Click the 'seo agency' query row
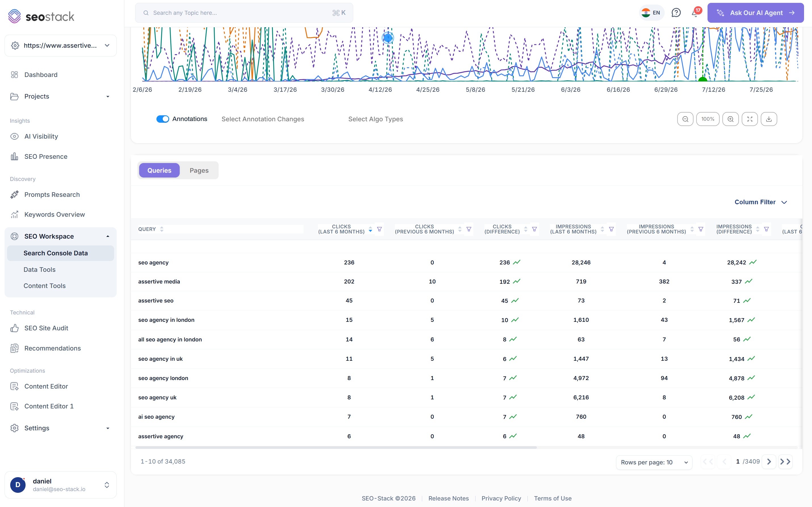The image size is (812, 507). point(466,262)
